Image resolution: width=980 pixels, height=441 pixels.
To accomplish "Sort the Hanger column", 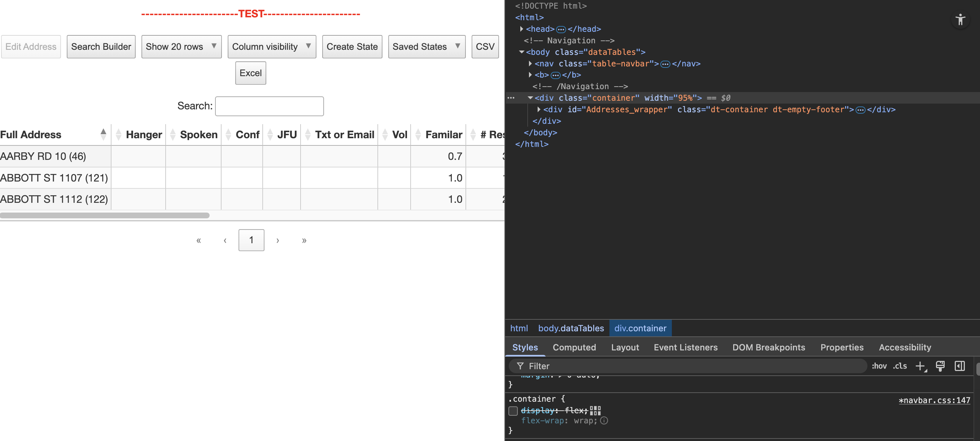I will click(118, 134).
